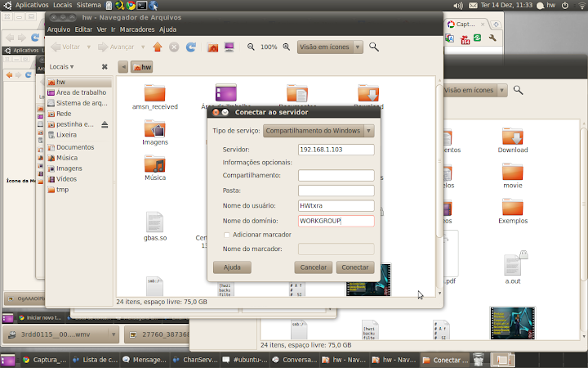Select Sistema de arq... in sidebar
The image size is (588, 368).
(x=78, y=103)
